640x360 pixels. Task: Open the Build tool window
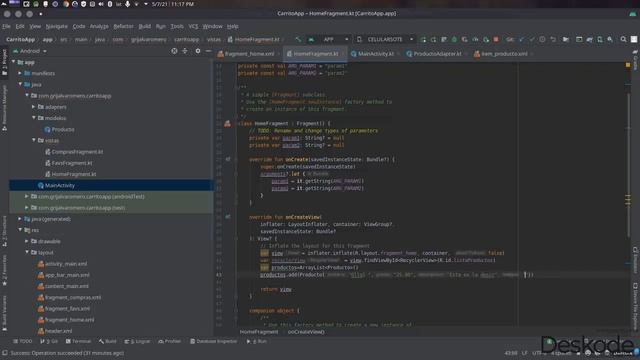pyautogui.click(x=107, y=341)
